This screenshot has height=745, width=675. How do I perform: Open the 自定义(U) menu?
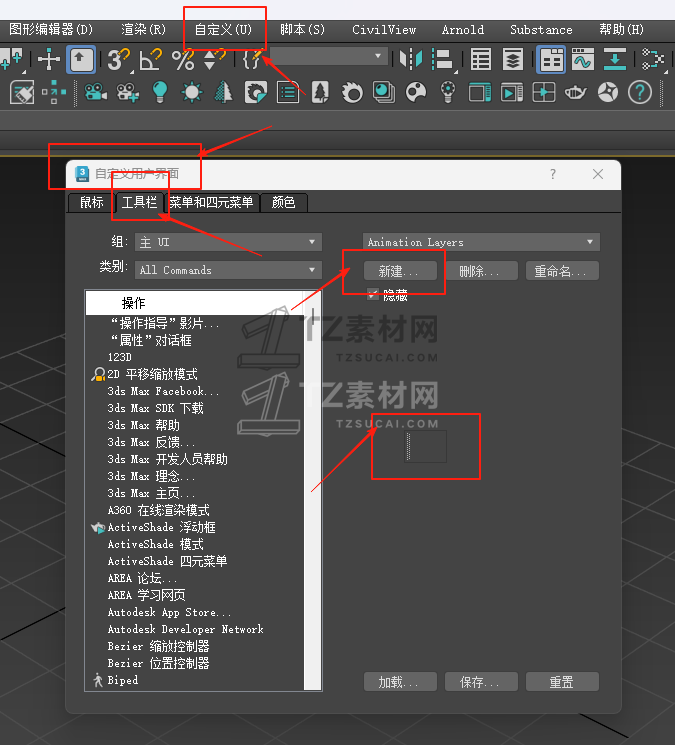click(223, 29)
